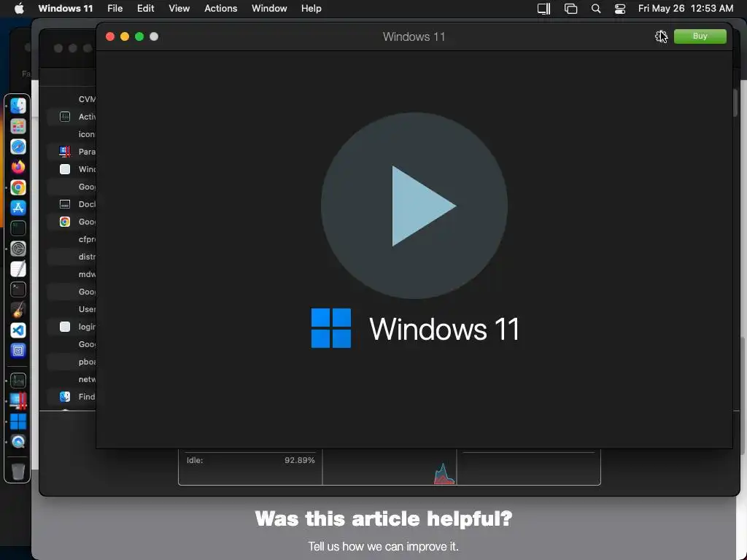Viewport: 747px width, 560px height.
Task: Open Finder from the Dock
Action: point(18,106)
